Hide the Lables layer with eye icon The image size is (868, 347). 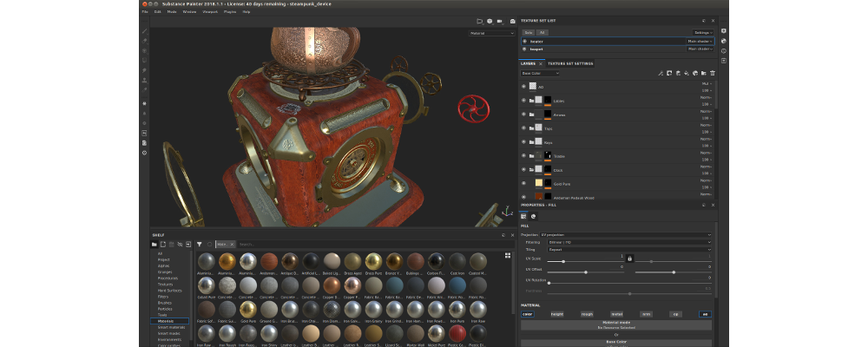(523, 100)
